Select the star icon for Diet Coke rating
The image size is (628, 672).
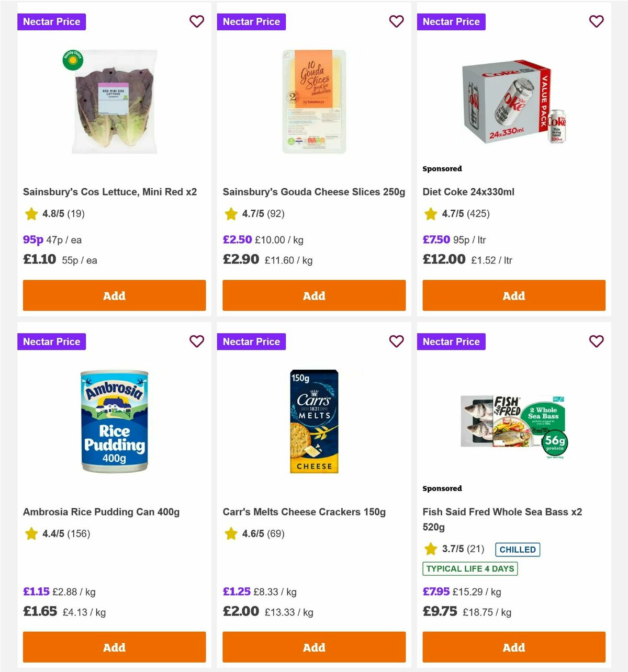pos(430,214)
